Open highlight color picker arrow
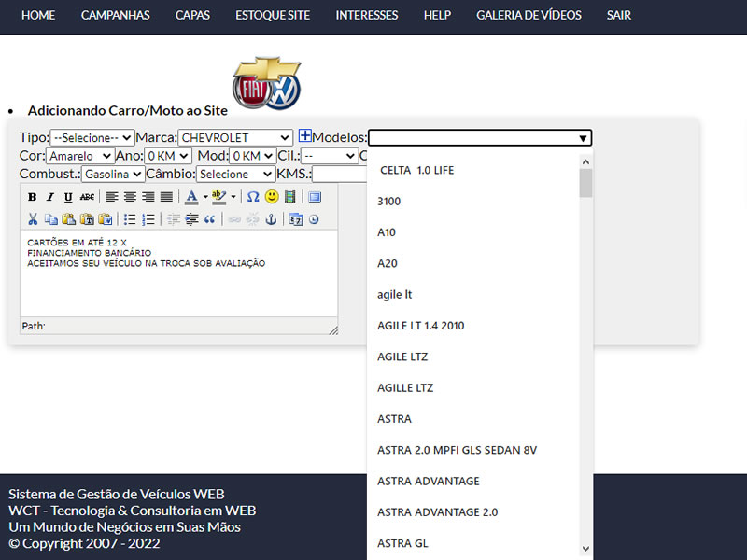This screenshot has height=560, width=747. pyautogui.click(x=233, y=197)
